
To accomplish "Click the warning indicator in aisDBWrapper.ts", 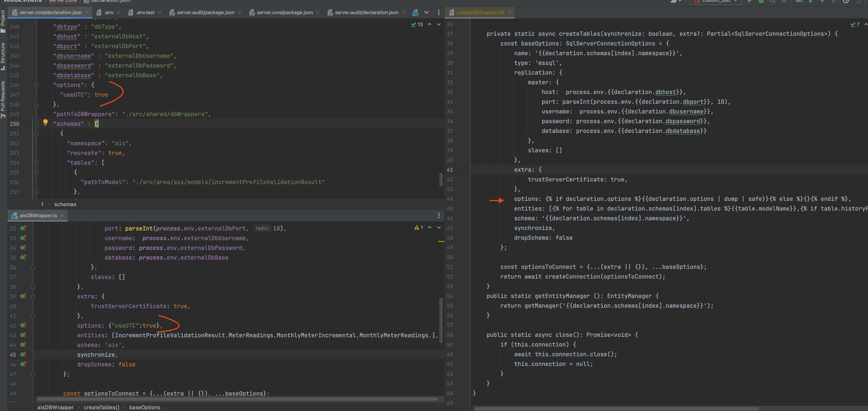I will tap(419, 227).
